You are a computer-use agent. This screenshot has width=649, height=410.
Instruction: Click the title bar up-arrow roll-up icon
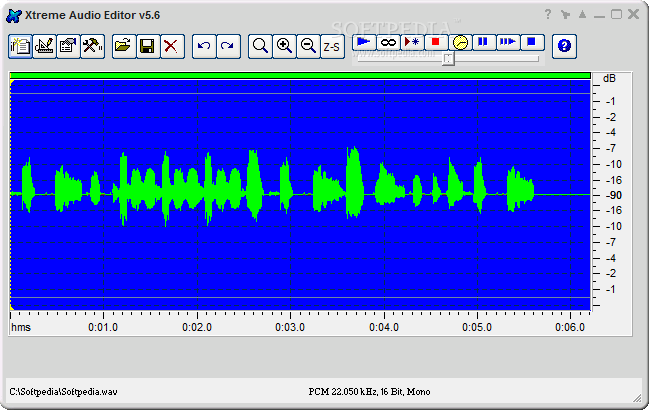point(582,14)
